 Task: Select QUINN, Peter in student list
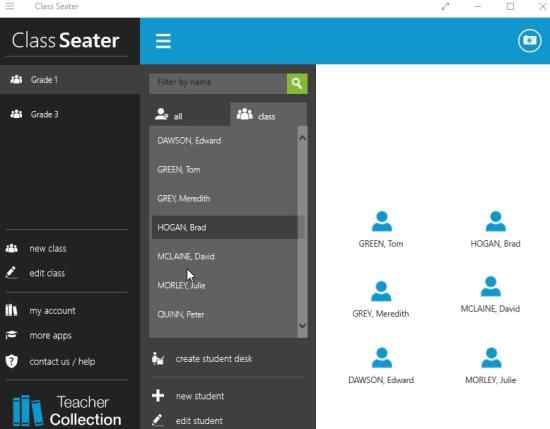click(224, 315)
